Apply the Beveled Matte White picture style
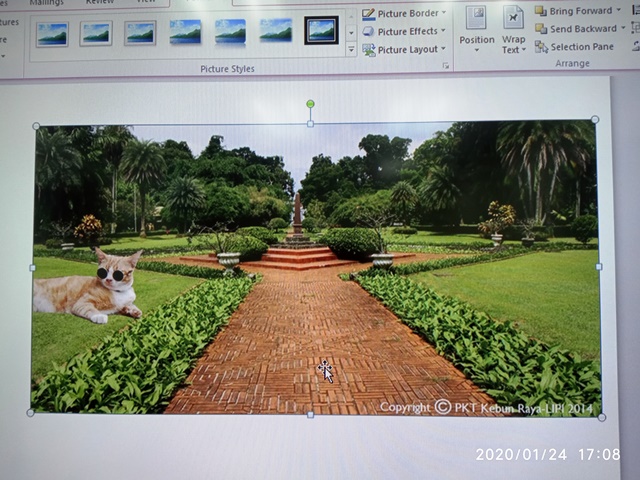Screen dimensions: 640x480 pos(96,34)
